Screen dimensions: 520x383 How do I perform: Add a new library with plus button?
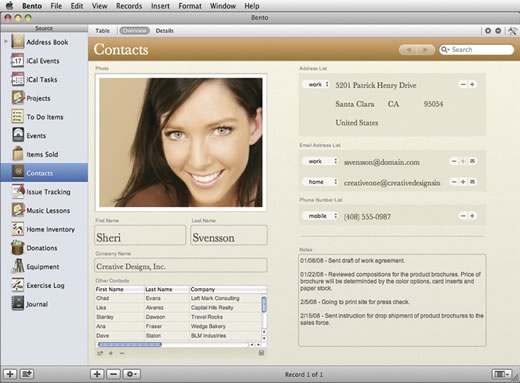point(10,374)
